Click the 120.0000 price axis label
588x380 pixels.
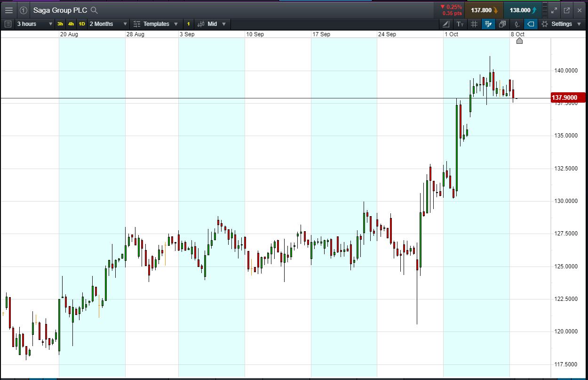(x=566, y=331)
